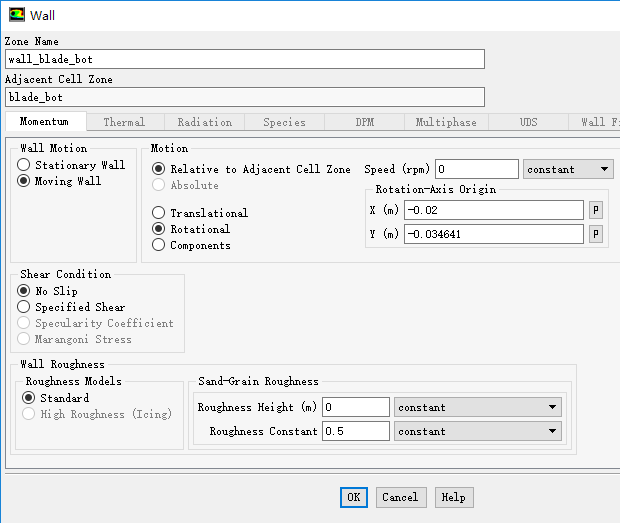Open the Speed constant dropdown

[x=567, y=169]
